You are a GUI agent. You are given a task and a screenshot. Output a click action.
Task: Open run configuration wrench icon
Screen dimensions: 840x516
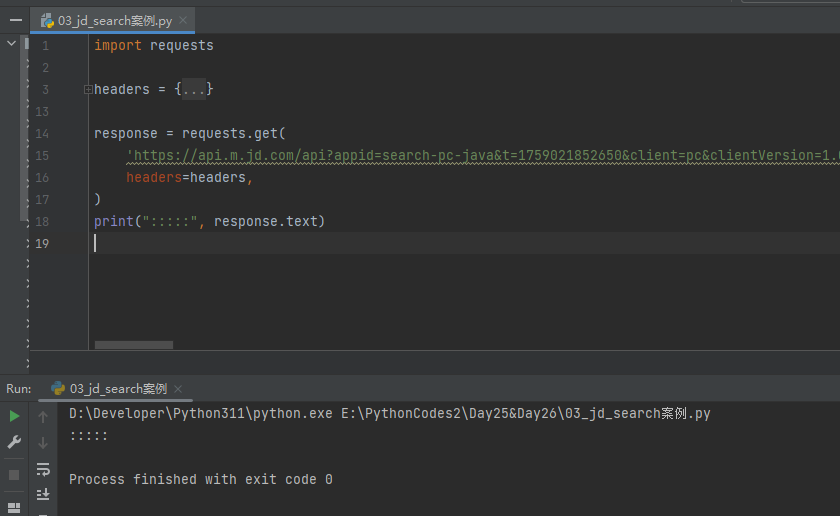[14, 442]
